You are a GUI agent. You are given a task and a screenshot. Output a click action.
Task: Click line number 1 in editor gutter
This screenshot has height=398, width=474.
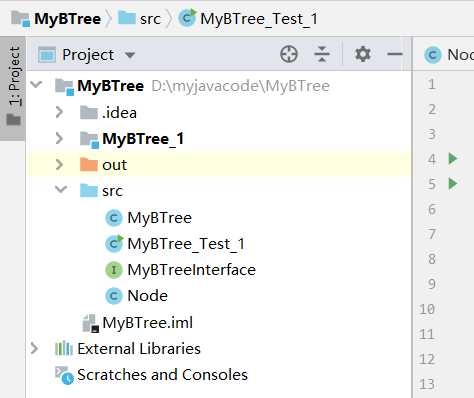click(x=432, y=84)
